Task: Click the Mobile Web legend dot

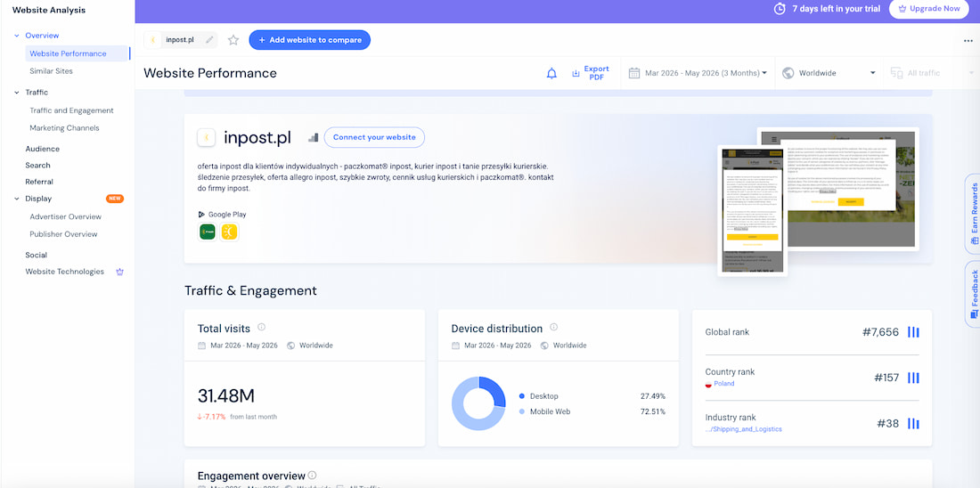Action: pos(522,411)
